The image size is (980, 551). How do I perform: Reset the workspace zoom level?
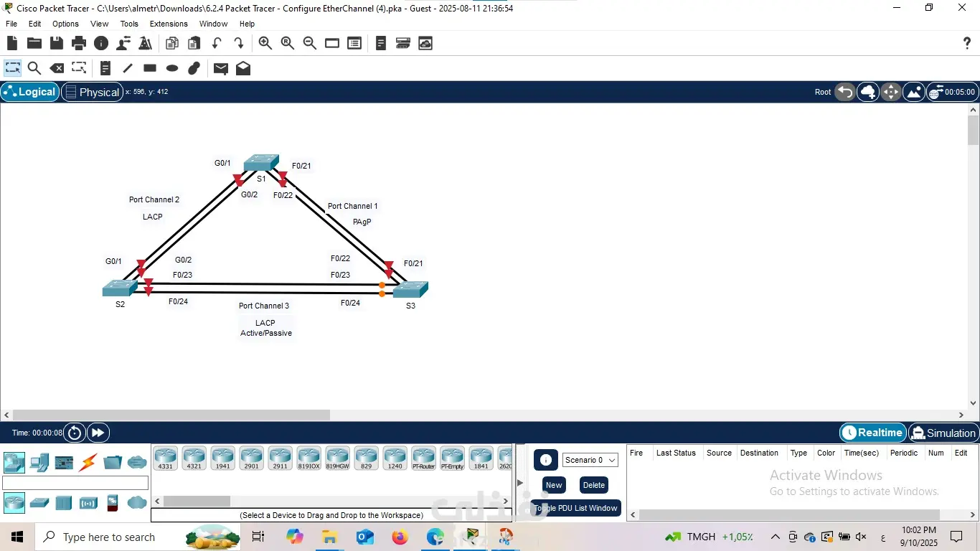(288, 43)
